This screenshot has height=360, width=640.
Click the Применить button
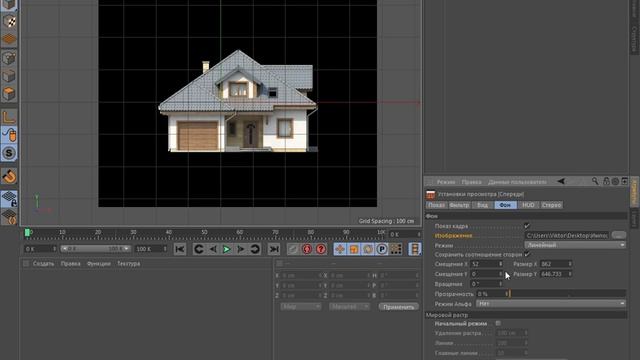pos(399,307)
